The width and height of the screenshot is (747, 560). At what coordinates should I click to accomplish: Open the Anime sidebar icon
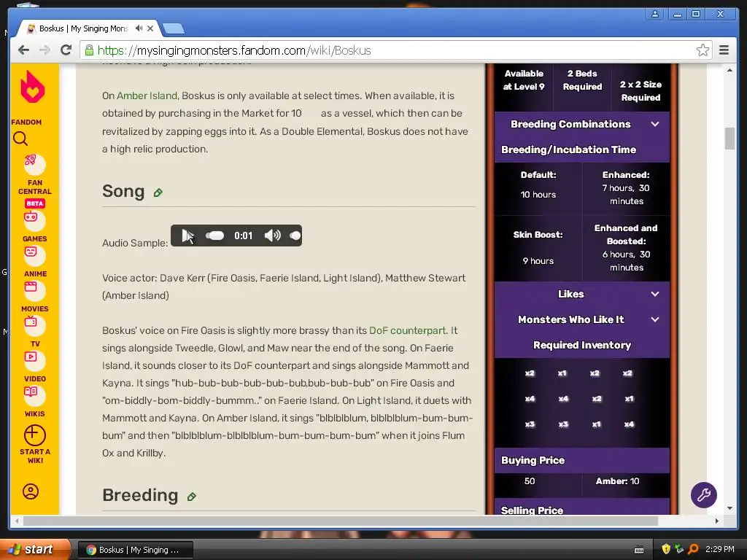pyautogui.click(x=34, y=255)
